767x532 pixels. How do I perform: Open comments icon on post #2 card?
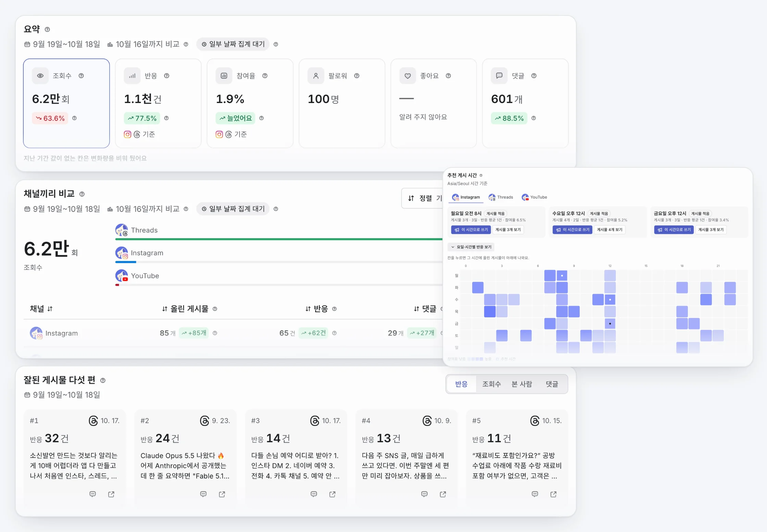click(203, 494)
